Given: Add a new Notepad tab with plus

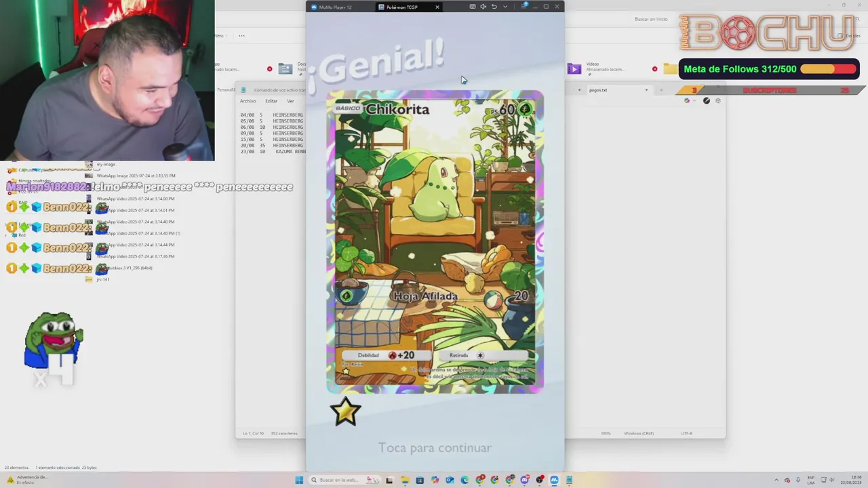Looking at the screenshot, I should coord(661,90).
